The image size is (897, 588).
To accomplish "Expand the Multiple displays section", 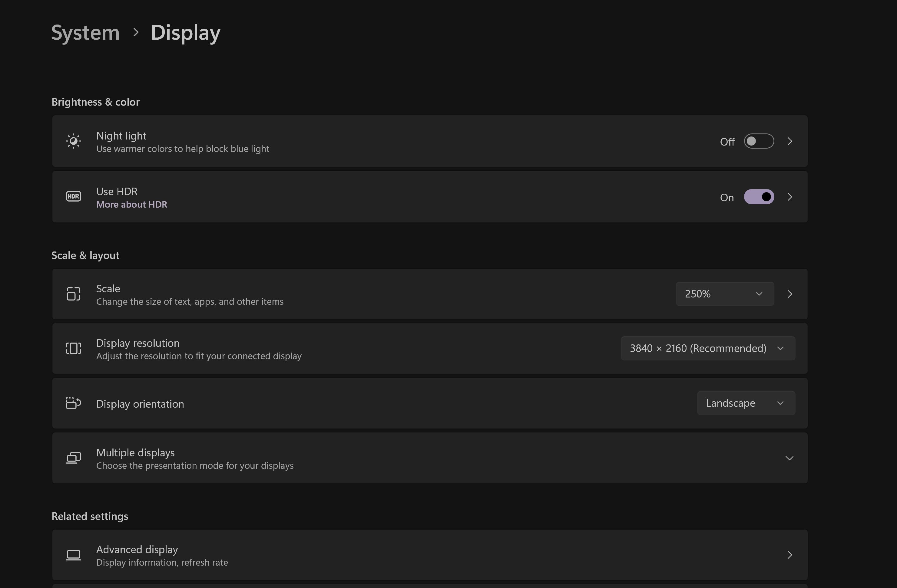I will (789, 458).
